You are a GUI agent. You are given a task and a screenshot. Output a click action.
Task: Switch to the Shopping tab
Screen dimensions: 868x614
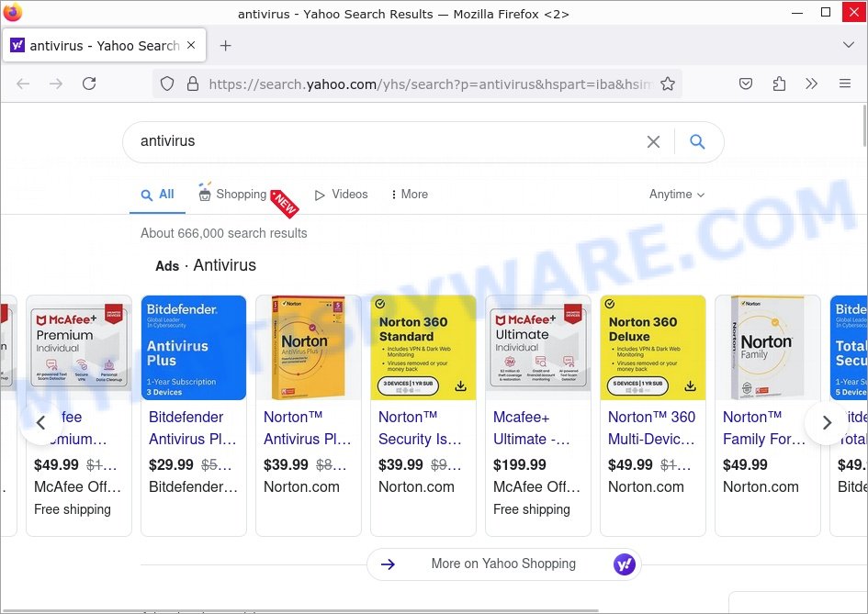click(233, 194)
